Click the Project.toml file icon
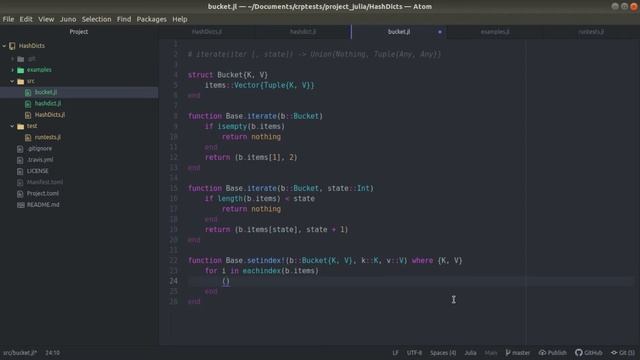The height and width of the screenshot is (360, 640). tap(20, 194)
